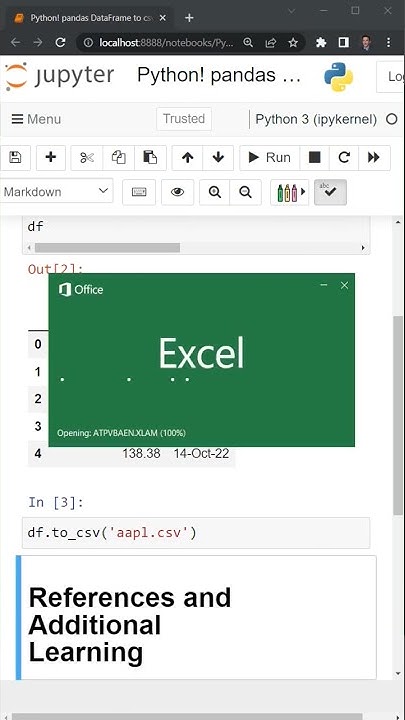Screen dimensions: 405x720
Task: Click the code cell scroll left arrow
Action: click(x=29, y=248)
